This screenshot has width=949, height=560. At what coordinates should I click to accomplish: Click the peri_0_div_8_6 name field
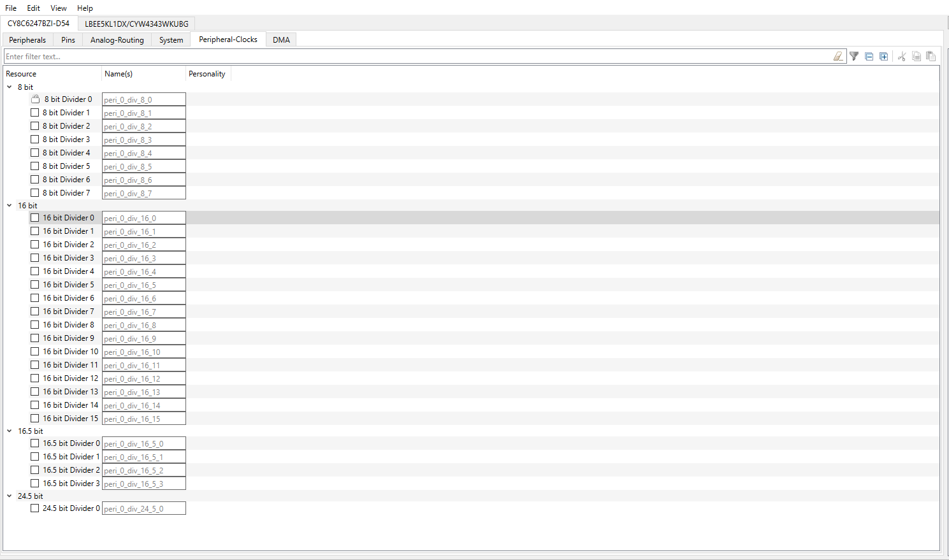point(144,180)
